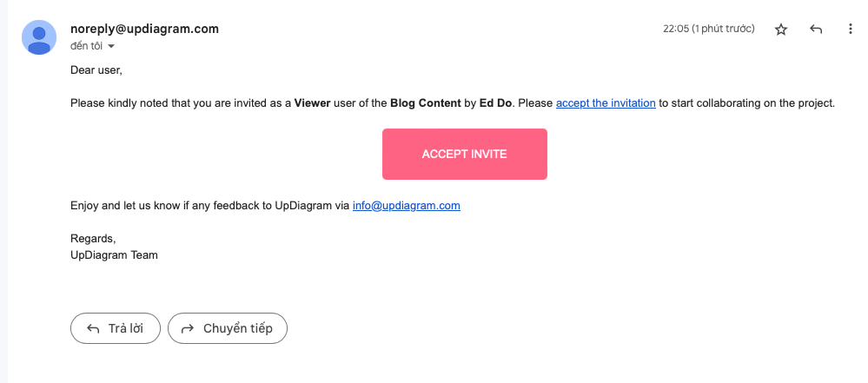Screen dimensions: 868x383
Task: Open the three-dot more options menu
Action: click(x=851, y=30)
